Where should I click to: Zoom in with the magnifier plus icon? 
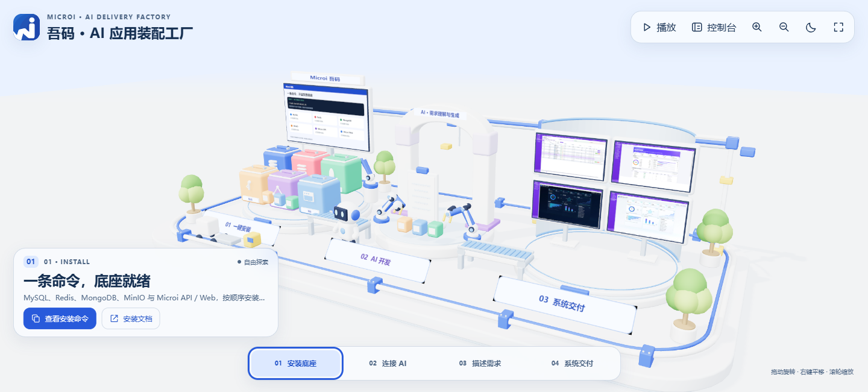click(x=757, y=27)
